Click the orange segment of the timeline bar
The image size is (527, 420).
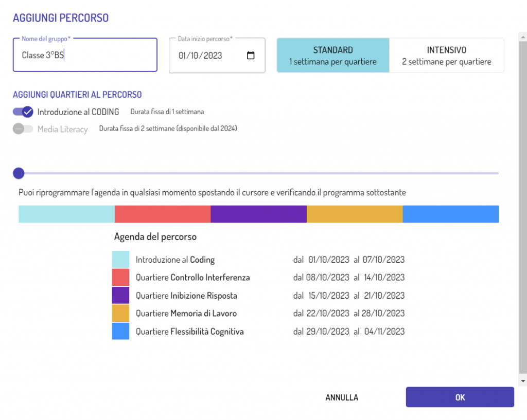click(x=355, y=214)
